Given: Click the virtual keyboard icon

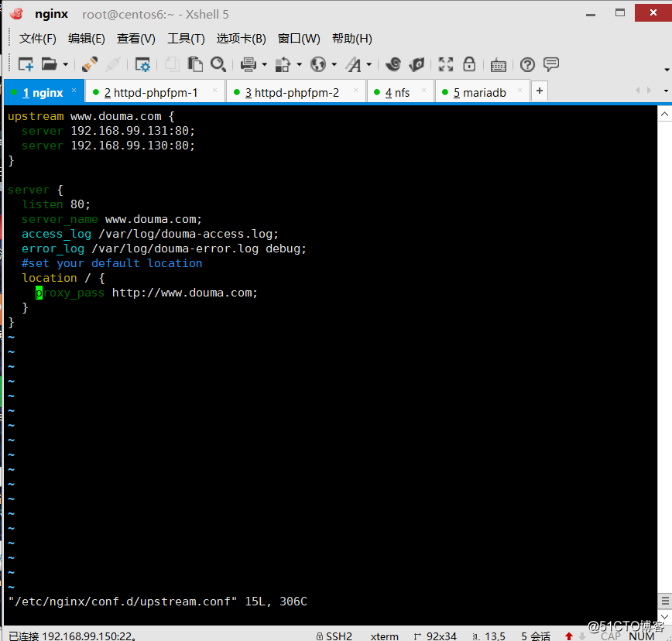Looking at the screenshot, I should click(498, 65).
